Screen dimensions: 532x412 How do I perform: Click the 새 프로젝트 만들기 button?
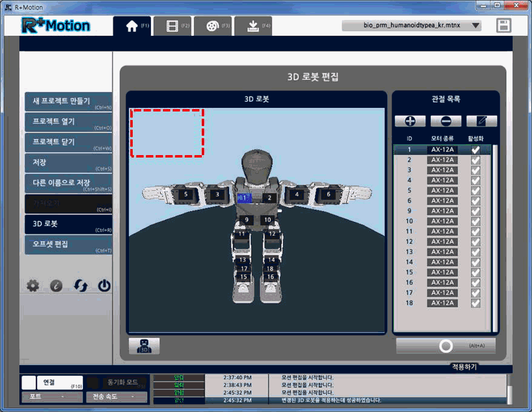click(68, 101)
